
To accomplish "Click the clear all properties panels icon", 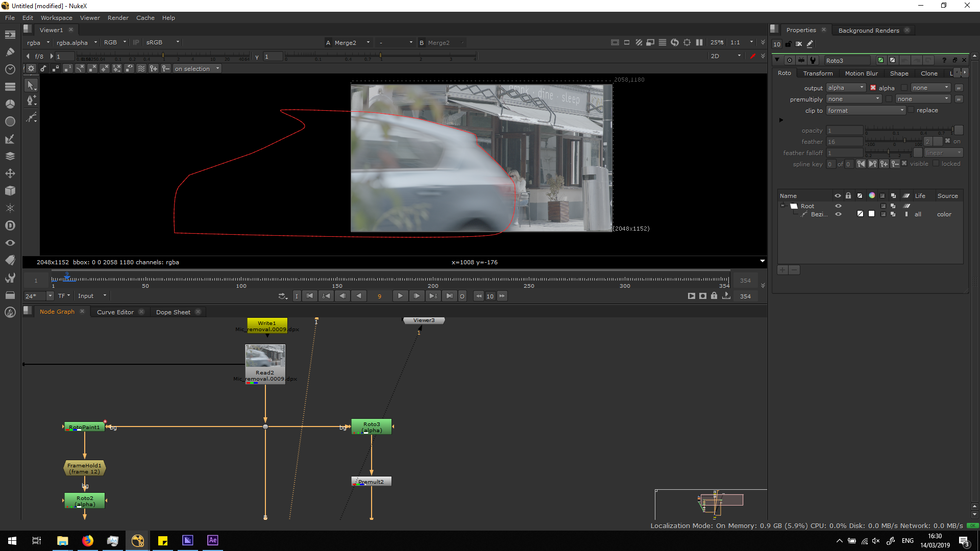I will pyautogui.click(x=799, y=44).
